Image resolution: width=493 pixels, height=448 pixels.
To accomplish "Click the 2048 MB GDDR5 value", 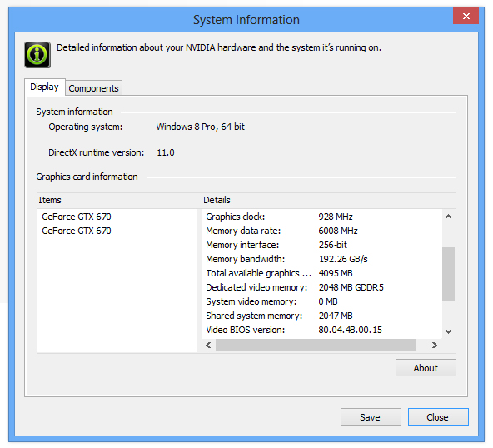I will click(x=351, y=287).
